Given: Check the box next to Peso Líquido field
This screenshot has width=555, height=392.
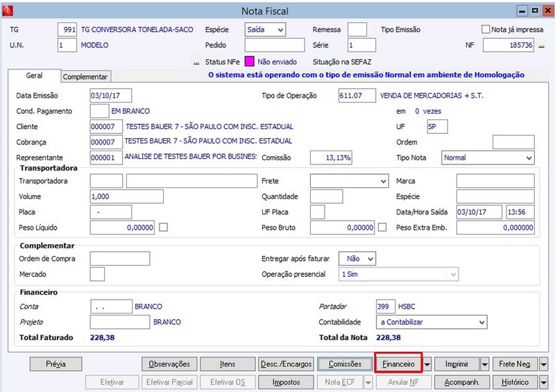Looking at the screenshot, I should pos(163,228).
